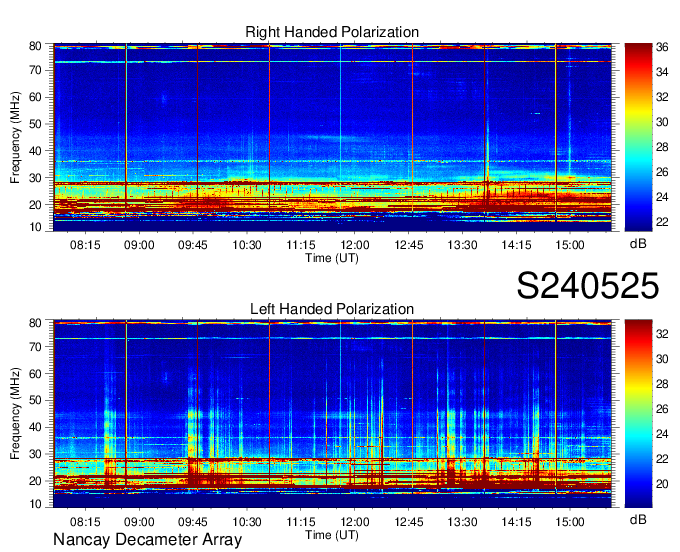Click the 13:30 time tick in Right Handed plot

click(462, 245)
